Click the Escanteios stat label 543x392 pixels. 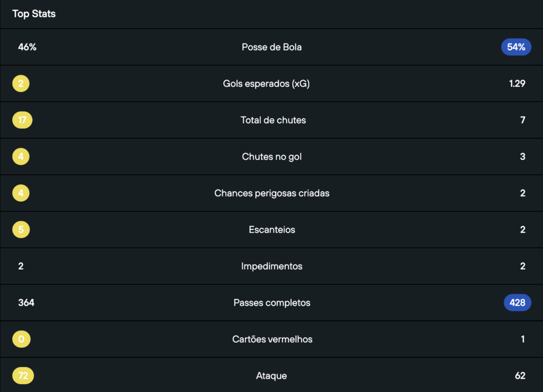(x=271, y=230)
